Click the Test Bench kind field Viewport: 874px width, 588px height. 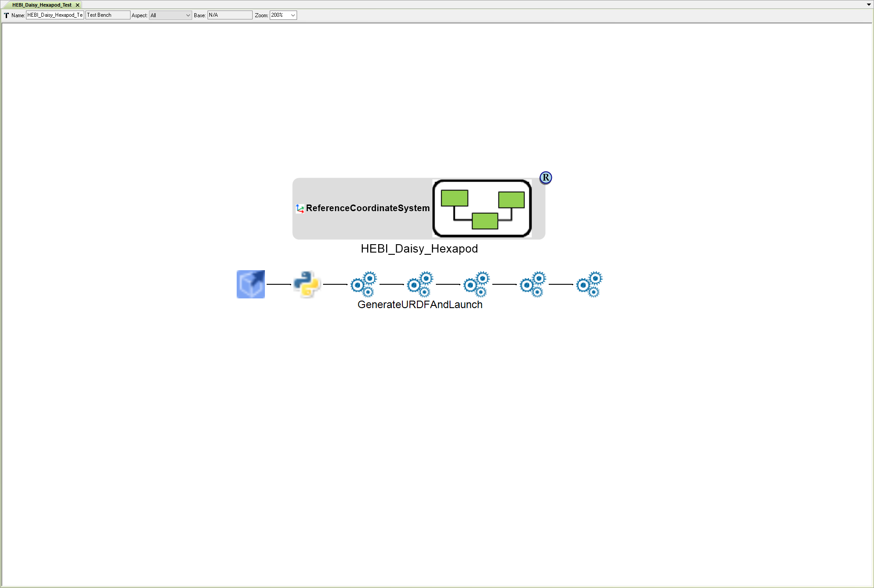click(x=107, y=15)
